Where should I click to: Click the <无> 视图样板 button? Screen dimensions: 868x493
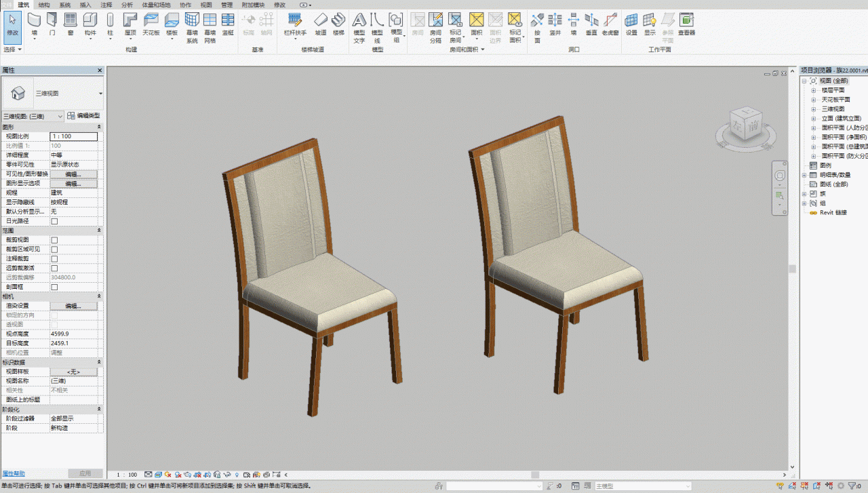[x=73, y=372]
